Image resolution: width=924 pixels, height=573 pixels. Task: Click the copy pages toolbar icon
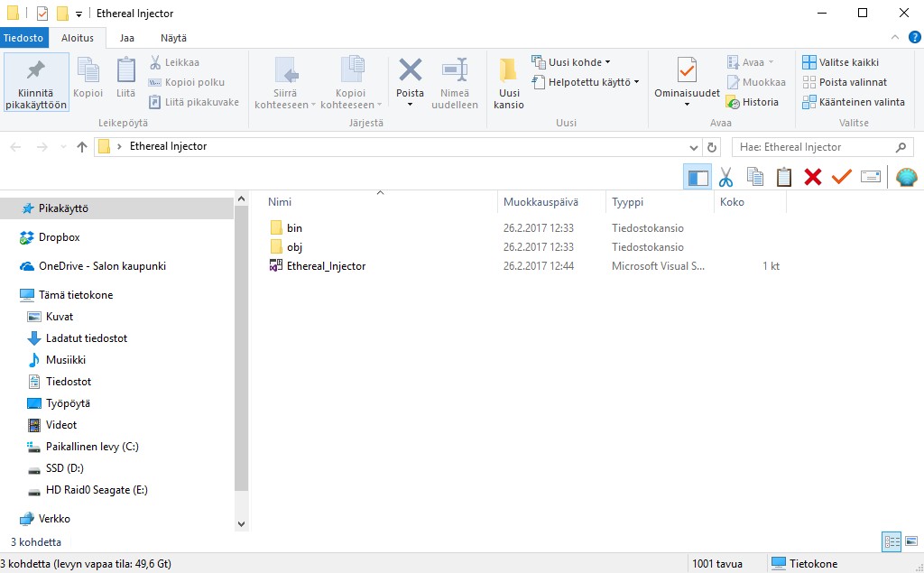(755, 177)
